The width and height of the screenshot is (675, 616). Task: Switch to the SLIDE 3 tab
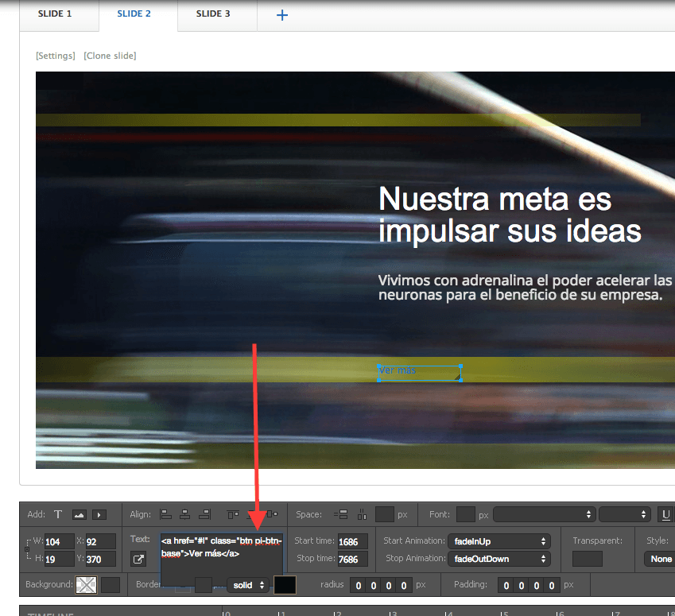pos(213,14)
